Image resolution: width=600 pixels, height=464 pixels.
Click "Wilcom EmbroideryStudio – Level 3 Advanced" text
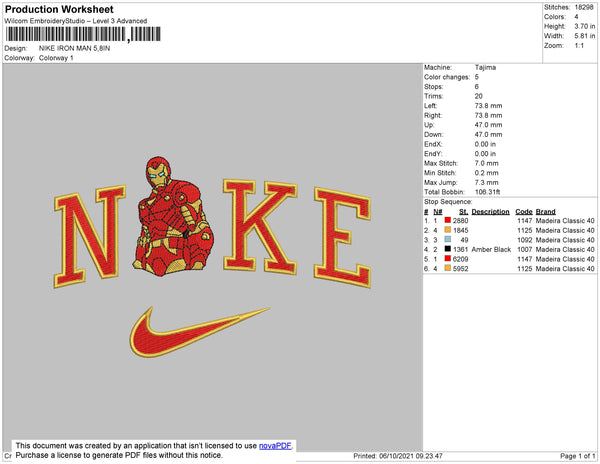76,21
